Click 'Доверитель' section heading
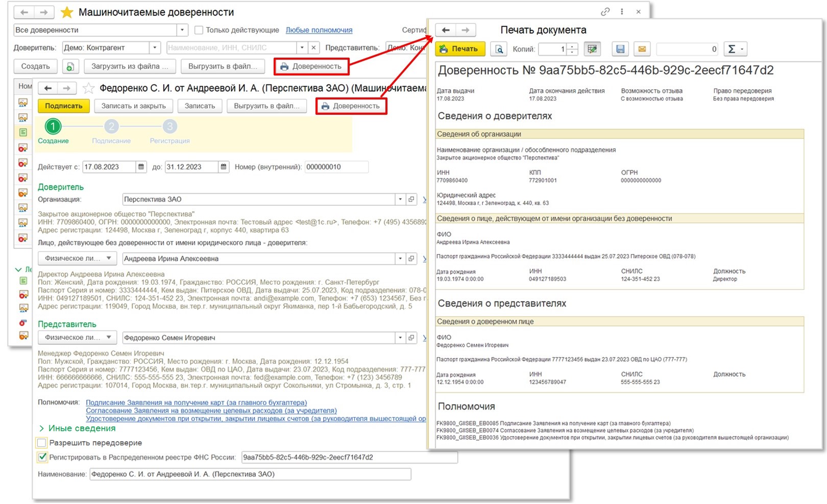827x504 pixels. pyautogui.click(x=61, y=187)
